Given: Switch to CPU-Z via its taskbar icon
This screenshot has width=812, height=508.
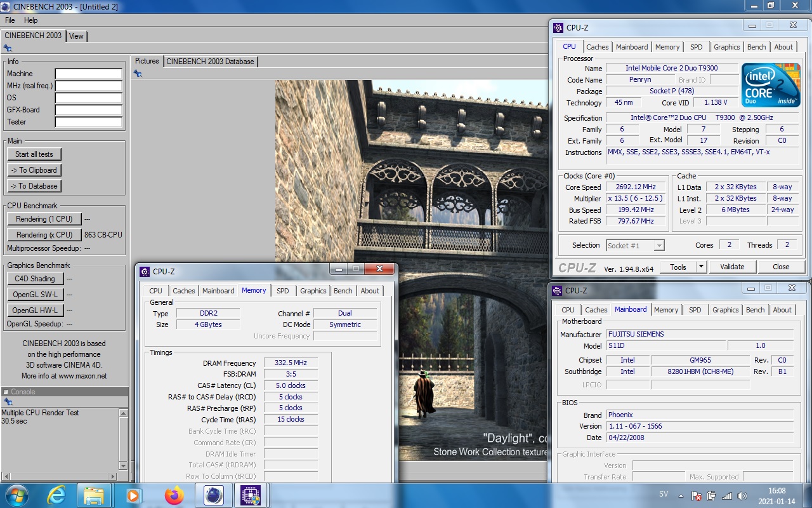Looking at the screenshot, I should (251, 495).
